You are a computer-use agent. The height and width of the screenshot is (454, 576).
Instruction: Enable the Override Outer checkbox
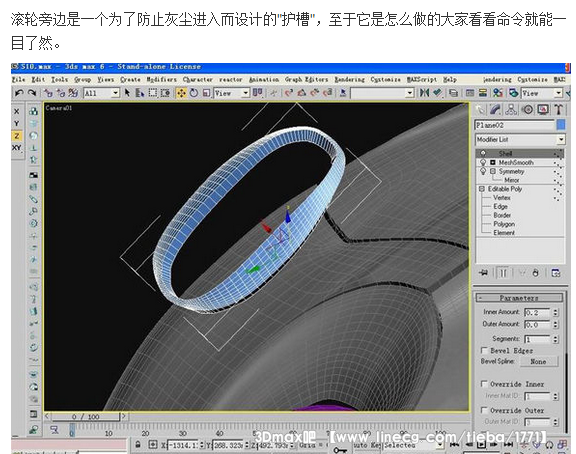point(484,410)
